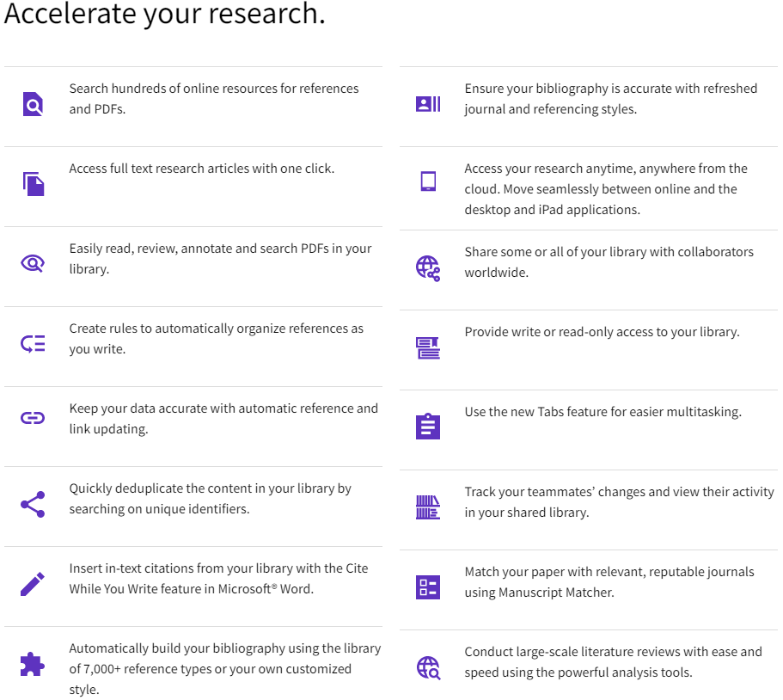Click the tablet cloud access icon

pos(428,181)
